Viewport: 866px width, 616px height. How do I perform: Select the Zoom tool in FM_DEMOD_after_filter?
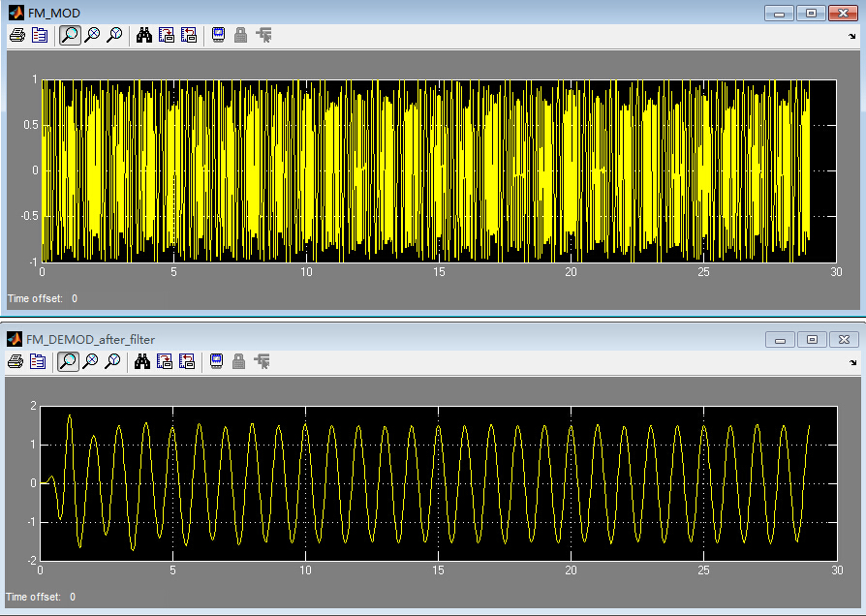tap(68, 362)
